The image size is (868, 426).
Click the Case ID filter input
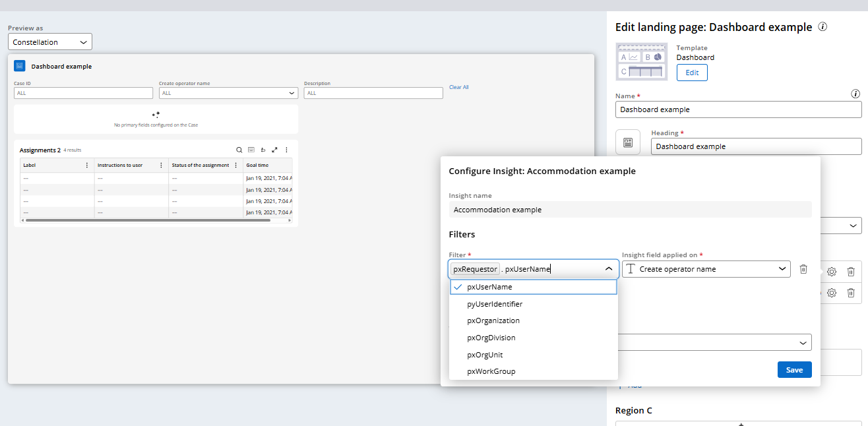82,92
